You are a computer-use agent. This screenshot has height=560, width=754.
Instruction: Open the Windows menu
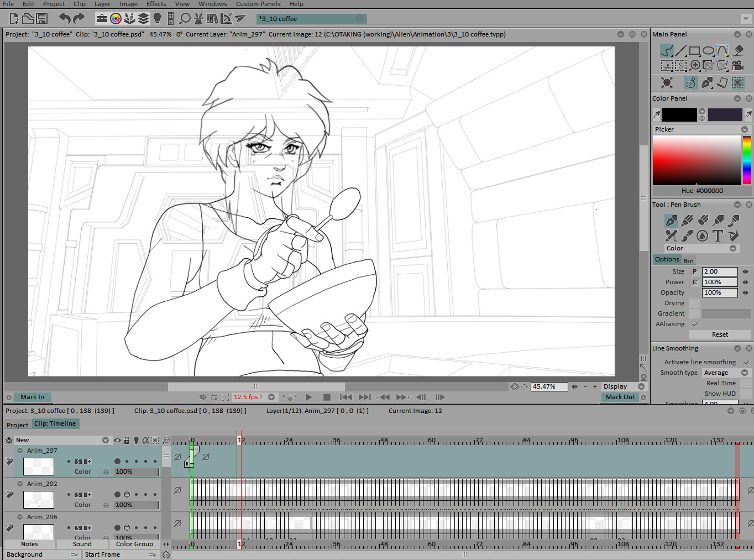[x=213, y=4]
